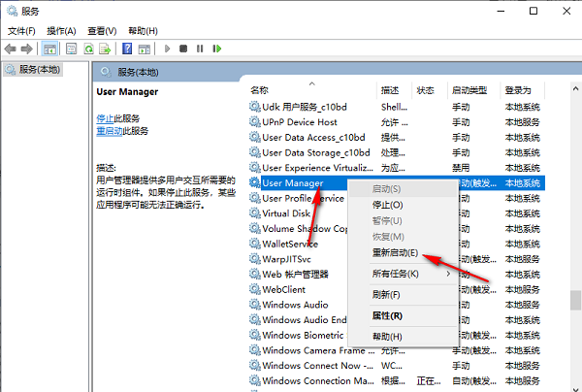Click the blue Help toolbar icon
The width and height of the screenshot is (582, 392).
(127, 48)
